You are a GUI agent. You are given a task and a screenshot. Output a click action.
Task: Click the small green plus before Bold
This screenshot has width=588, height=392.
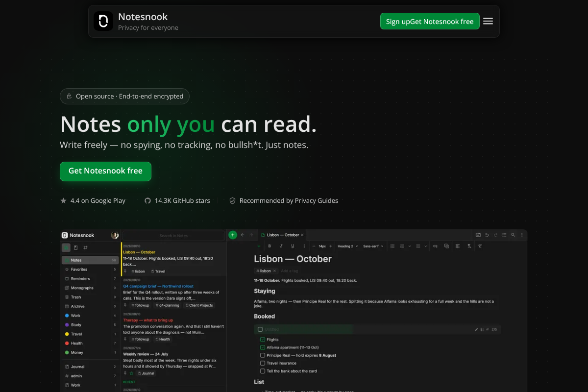(x=259, y=246)
